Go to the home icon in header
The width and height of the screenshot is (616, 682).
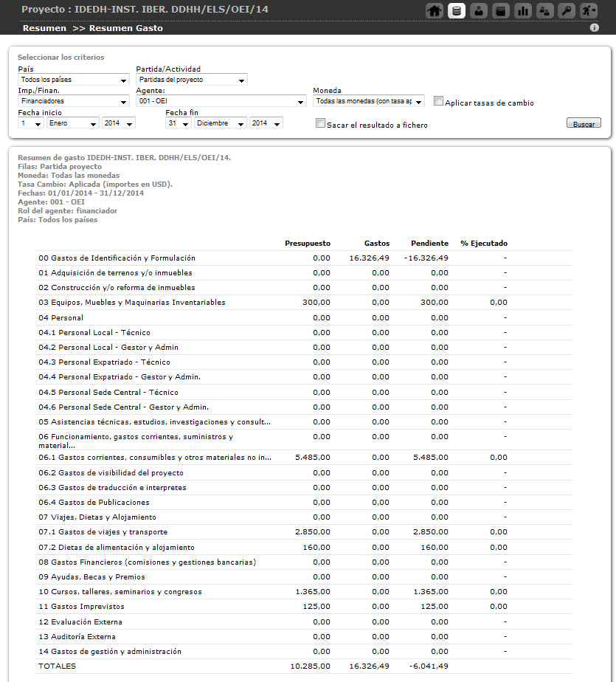435,11
